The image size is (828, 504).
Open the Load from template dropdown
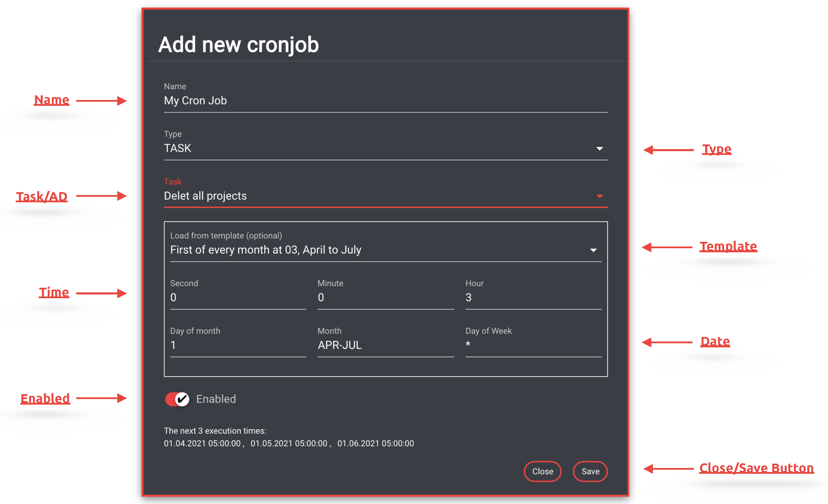[385, 250]
